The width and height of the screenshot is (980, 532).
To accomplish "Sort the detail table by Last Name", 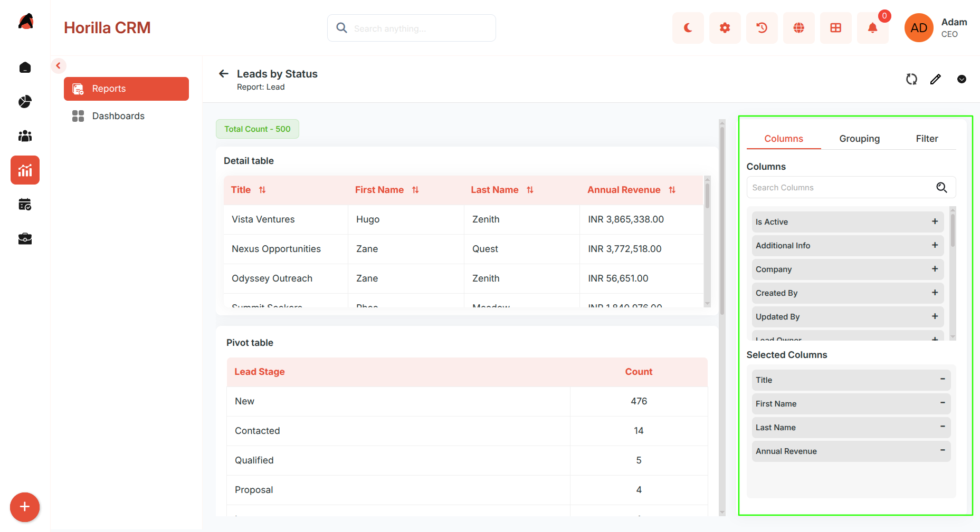I will point(530,190).
